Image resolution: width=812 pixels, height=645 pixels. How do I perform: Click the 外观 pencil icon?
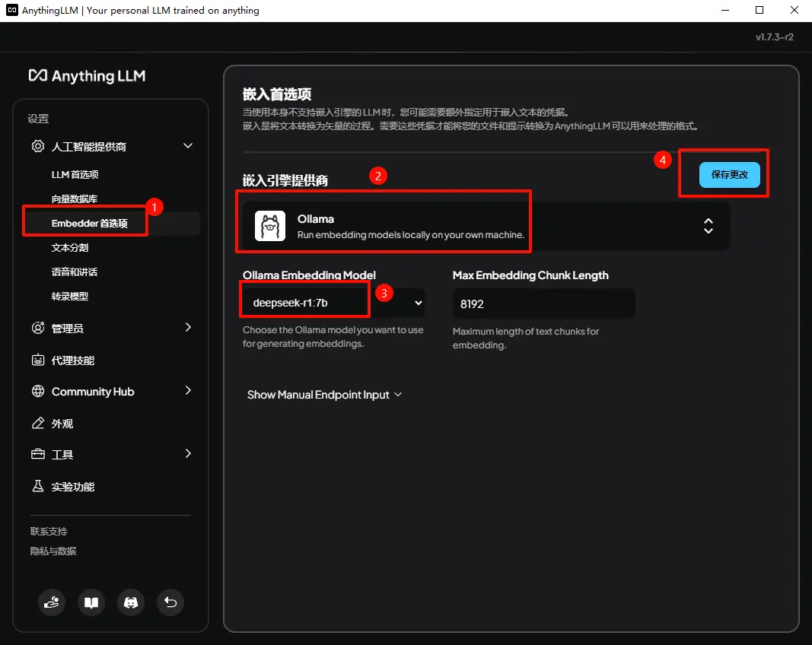coord(38,423)
